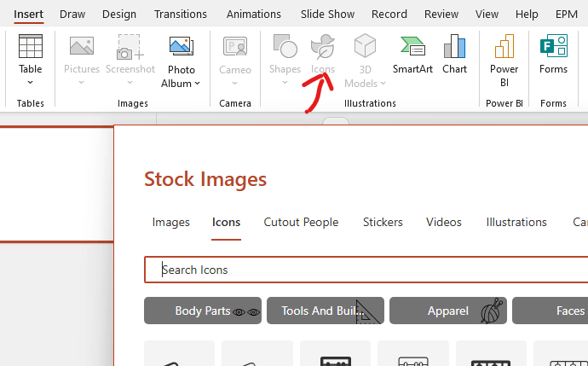Open the Power BI add-in
Screen dimensions: 588x366
[504, 60]
